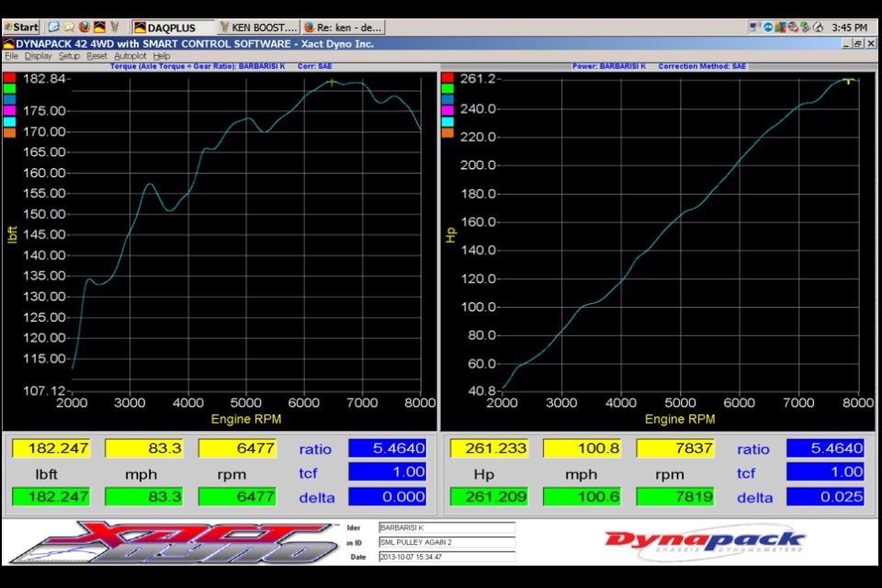Click the power panel delta field 0.025
882x588 pixels.
(825, 496)
